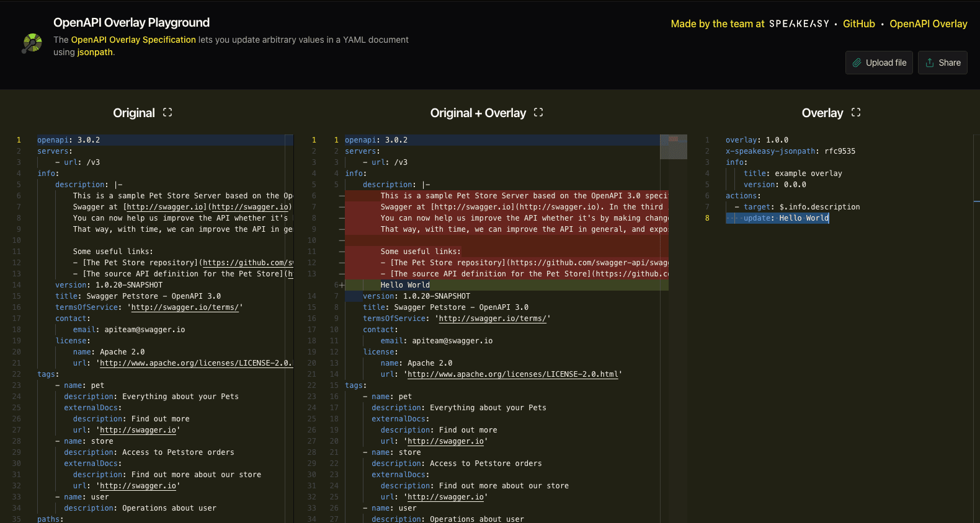Click 'license:' line in Original editor

(73, 341)
